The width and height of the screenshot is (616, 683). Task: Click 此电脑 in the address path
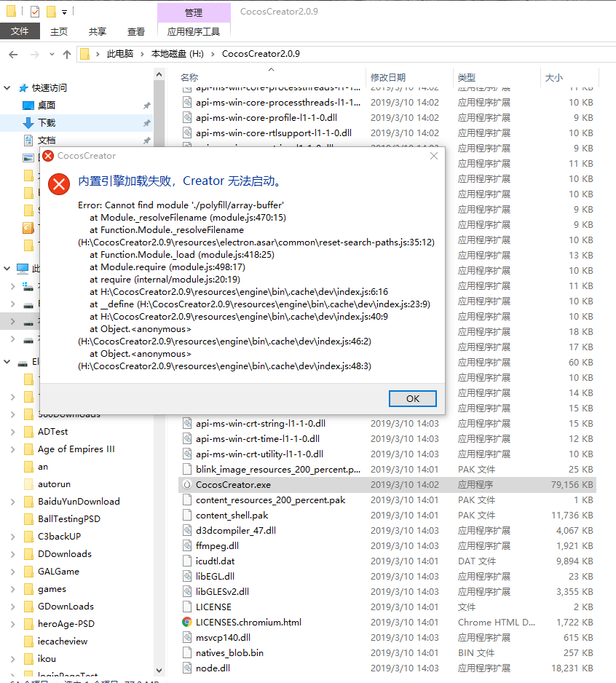[120, 54]
